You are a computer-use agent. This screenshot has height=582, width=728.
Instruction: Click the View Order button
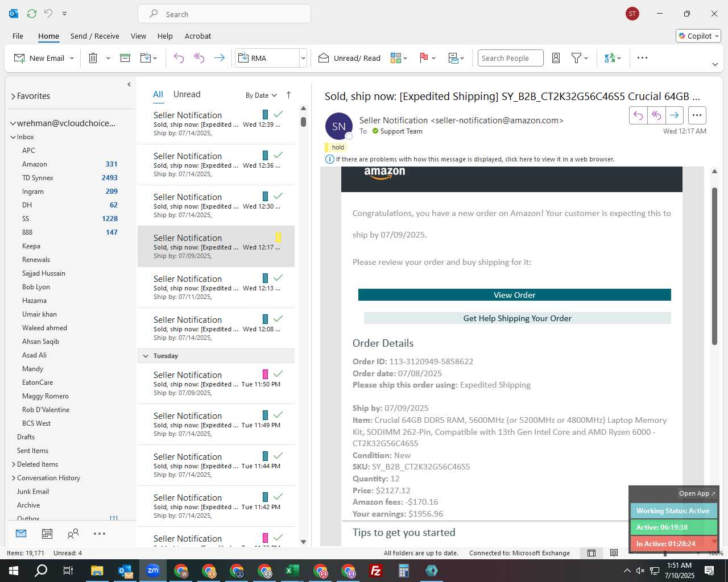[515, 295]
